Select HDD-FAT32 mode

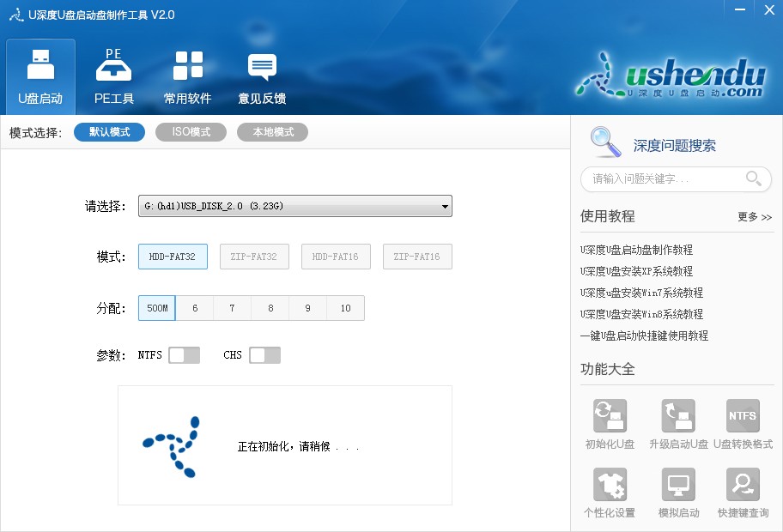click(173, 257)
